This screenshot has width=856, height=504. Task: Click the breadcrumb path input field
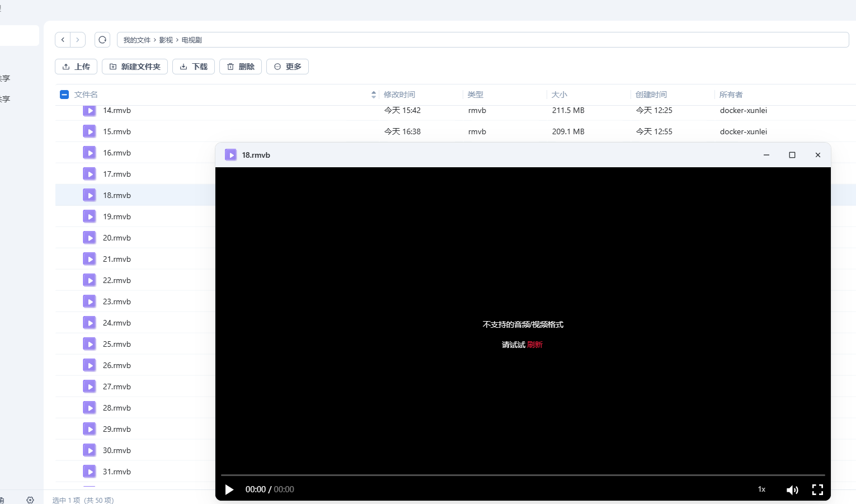pyautogui.click(x=483, y=40)
